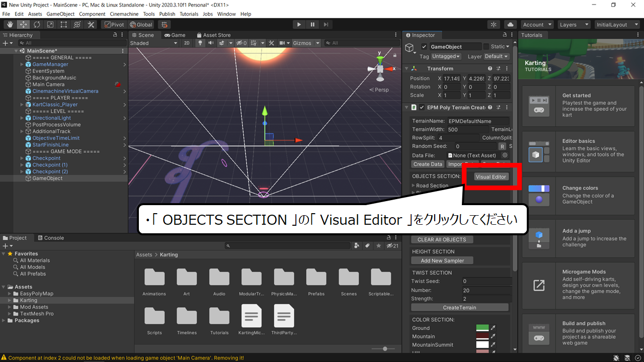Open the Tag Untagged dropdown

[x=446, y=56]
